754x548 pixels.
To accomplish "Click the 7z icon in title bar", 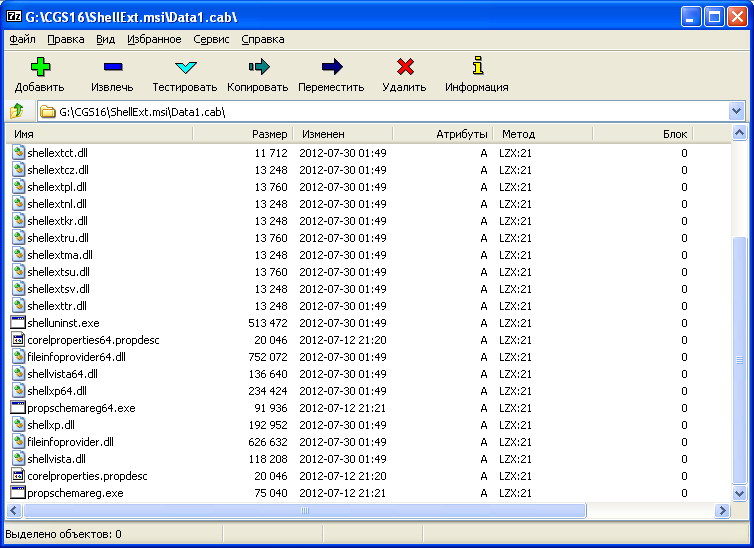I will pyautogui.click(x=14, y=17).
